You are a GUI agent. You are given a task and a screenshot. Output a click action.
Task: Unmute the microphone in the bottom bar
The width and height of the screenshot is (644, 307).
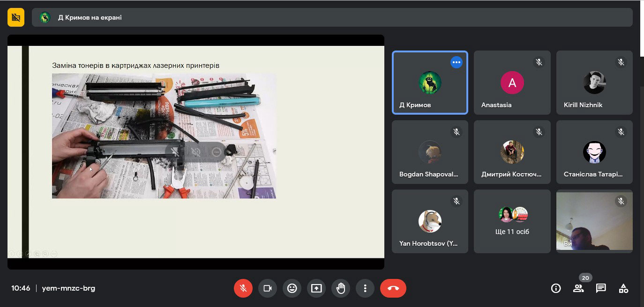pos(243,288)
